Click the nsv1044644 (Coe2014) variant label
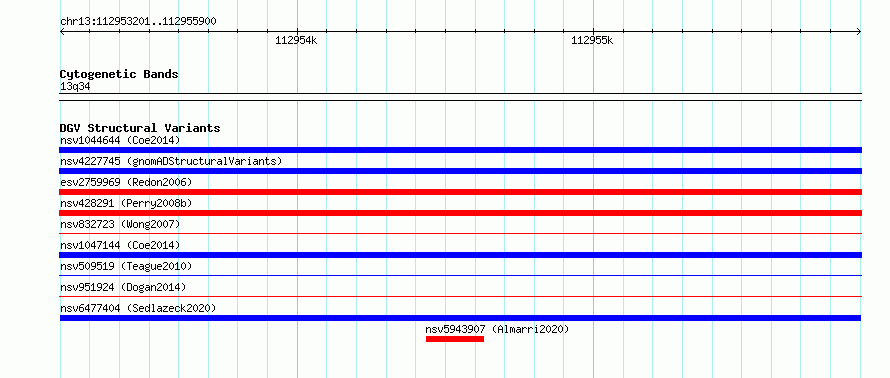This screenshot has height=378, width=890. click(x=120, y=140)
